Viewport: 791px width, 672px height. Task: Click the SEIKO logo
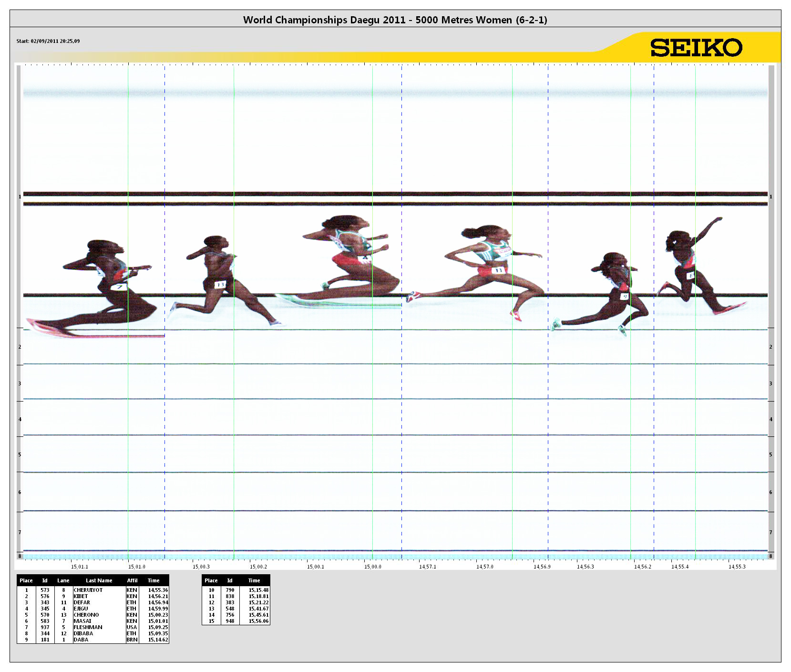coord(696,48)
